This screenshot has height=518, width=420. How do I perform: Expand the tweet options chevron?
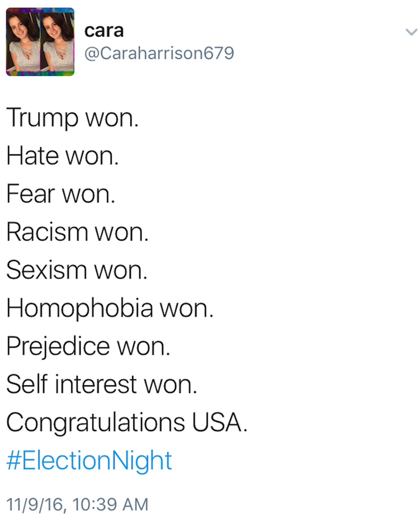click(x=411, y=32)
